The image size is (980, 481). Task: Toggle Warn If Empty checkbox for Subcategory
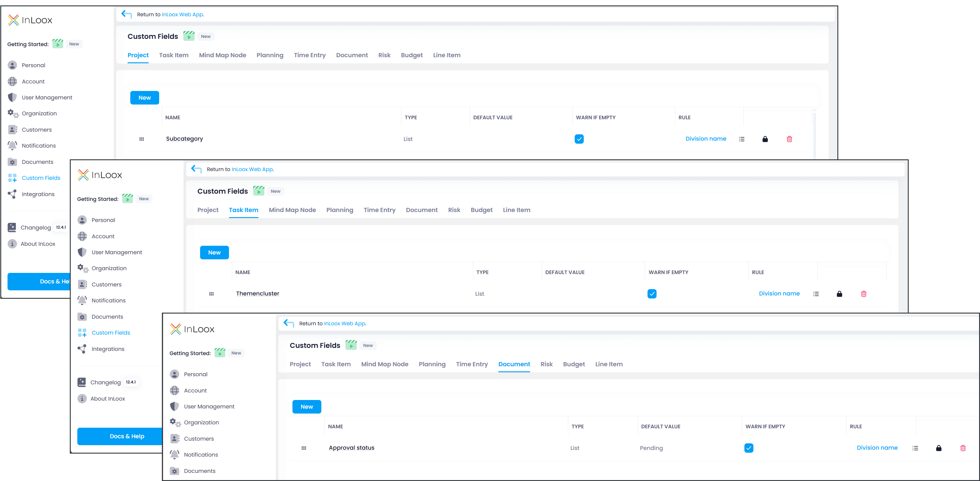579,139
